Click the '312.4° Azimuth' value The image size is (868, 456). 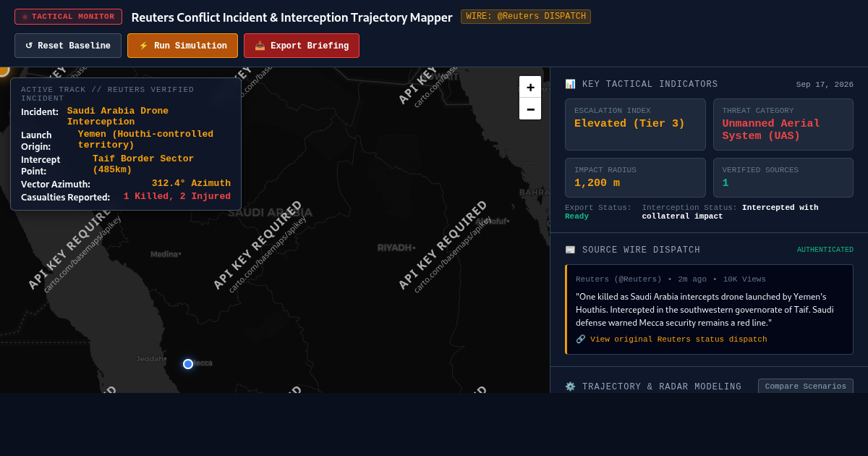[x=191, y=183]
